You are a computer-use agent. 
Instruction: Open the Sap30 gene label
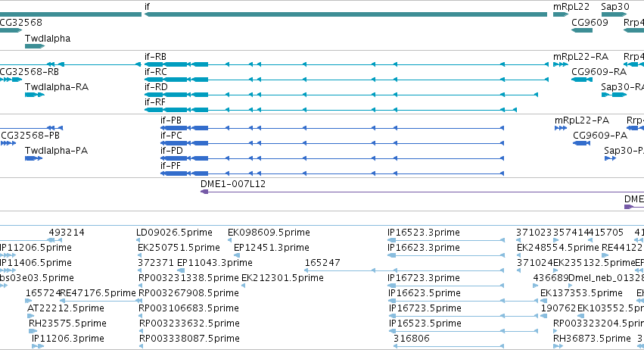(x=615, y=7)
